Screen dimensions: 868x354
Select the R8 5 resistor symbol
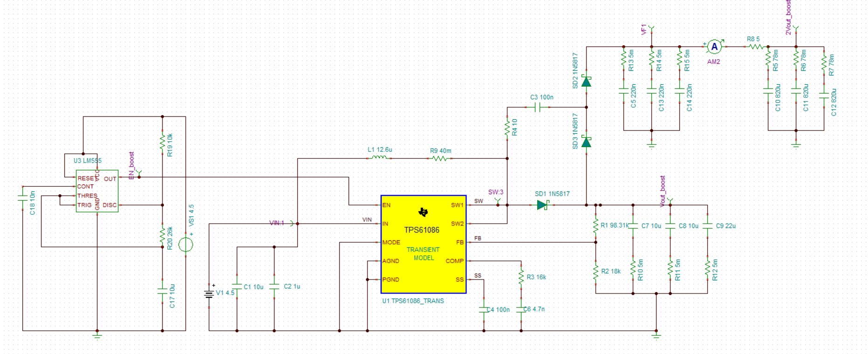click(756, 47)
